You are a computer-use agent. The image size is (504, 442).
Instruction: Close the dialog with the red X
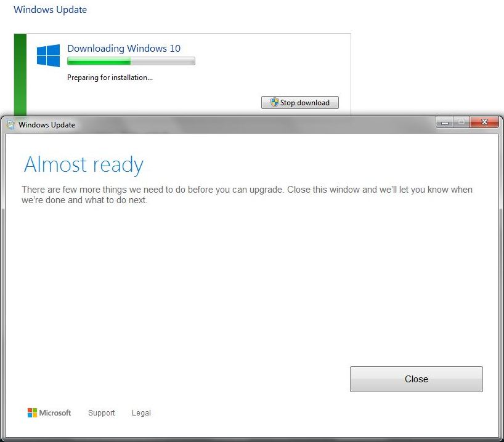[484, 123]
